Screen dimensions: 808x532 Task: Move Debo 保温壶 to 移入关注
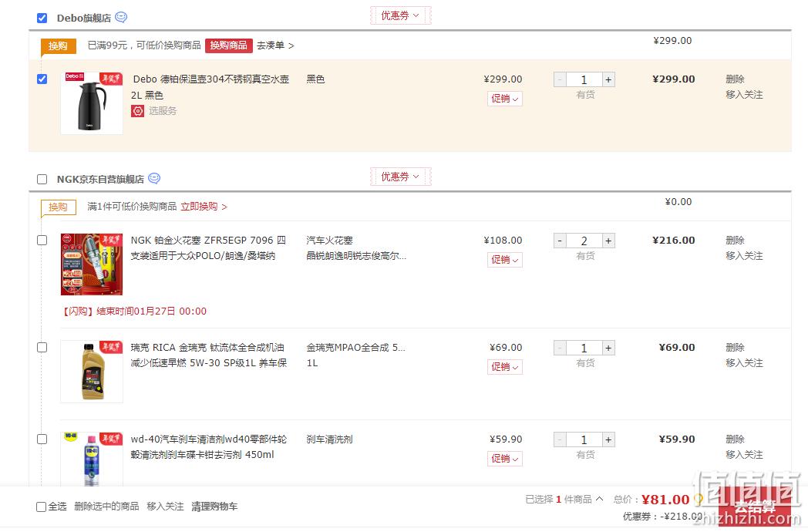pos(744,95)
